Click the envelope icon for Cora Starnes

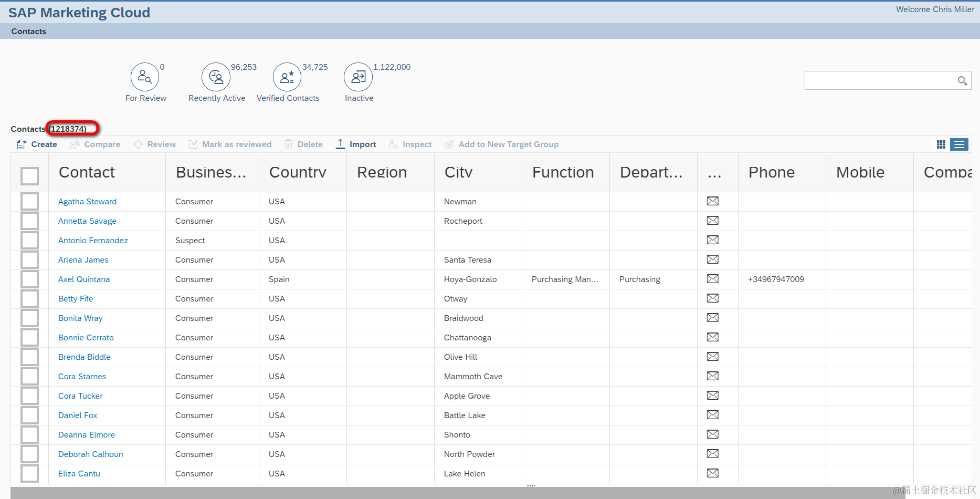click(713, 376)
